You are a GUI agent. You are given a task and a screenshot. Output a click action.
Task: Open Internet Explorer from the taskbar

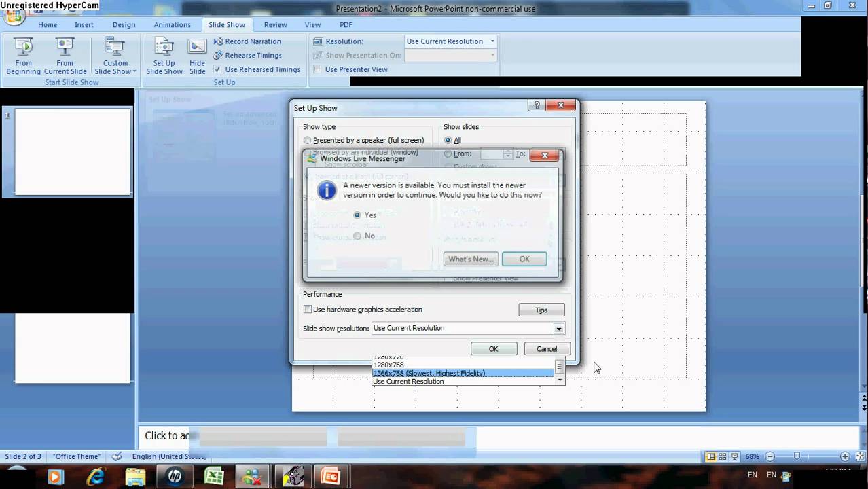[96, 477]
